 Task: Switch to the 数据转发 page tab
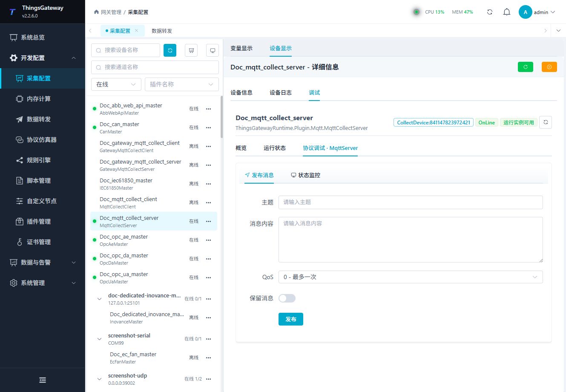click(x=162, y=31)
